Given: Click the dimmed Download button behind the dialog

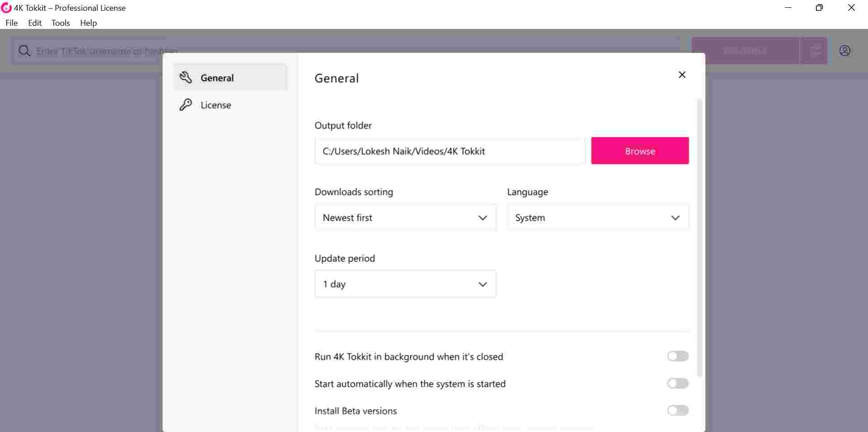Looking at the screenshot, I should pos(745,51).
